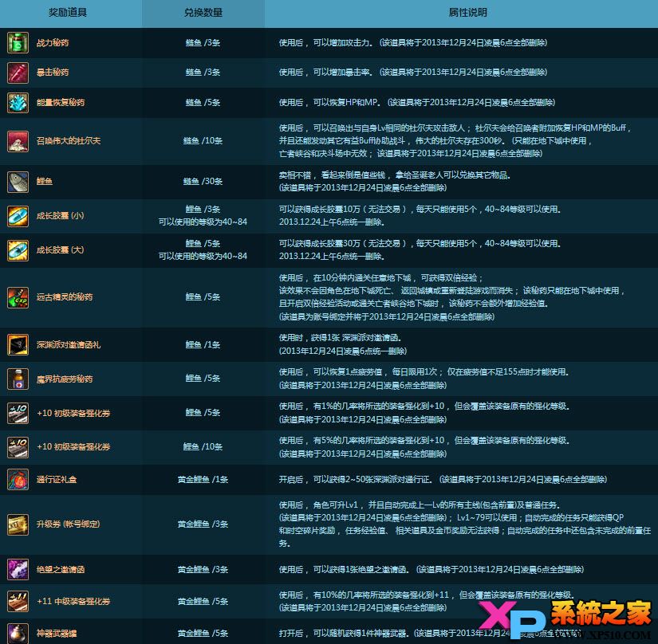Select the 鲤鱼 fish icon
The image size is (658, 644).
(x=18, y=183)
